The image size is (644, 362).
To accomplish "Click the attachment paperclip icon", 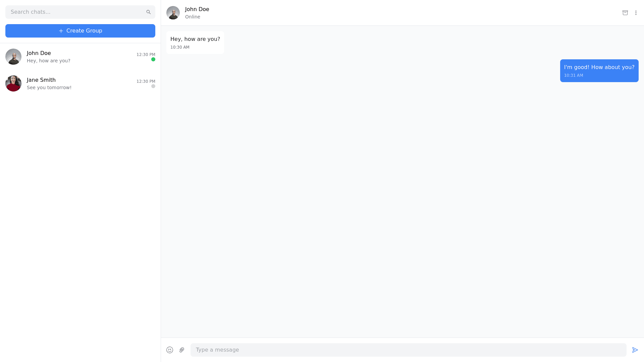I will pyautogui.click(x=182, y=350).
